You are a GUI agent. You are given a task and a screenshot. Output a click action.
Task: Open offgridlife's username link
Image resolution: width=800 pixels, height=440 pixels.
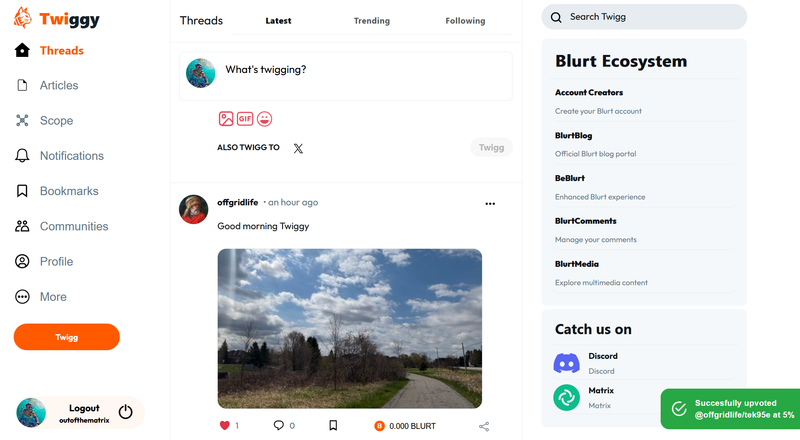point(238,203)
